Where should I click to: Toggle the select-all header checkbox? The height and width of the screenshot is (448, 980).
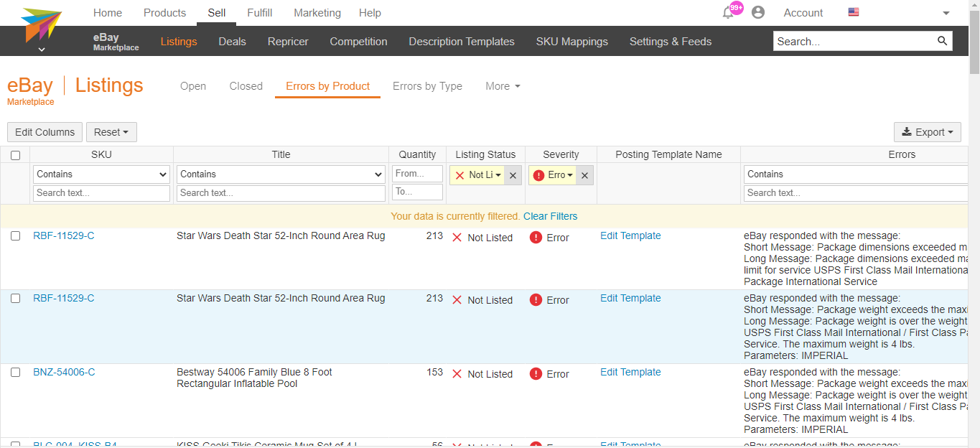coord(15,155)
